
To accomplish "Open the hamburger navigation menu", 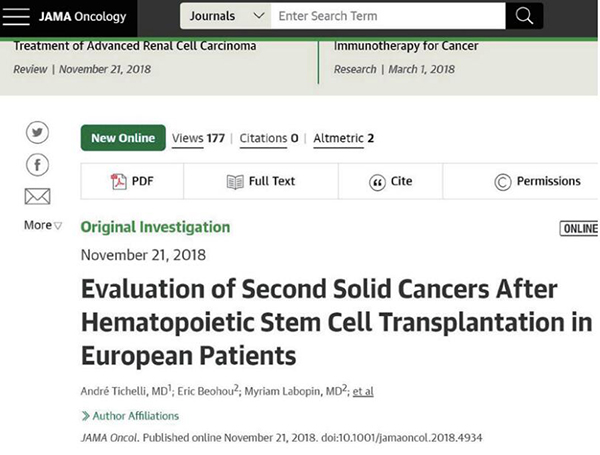I will point(16,16).
